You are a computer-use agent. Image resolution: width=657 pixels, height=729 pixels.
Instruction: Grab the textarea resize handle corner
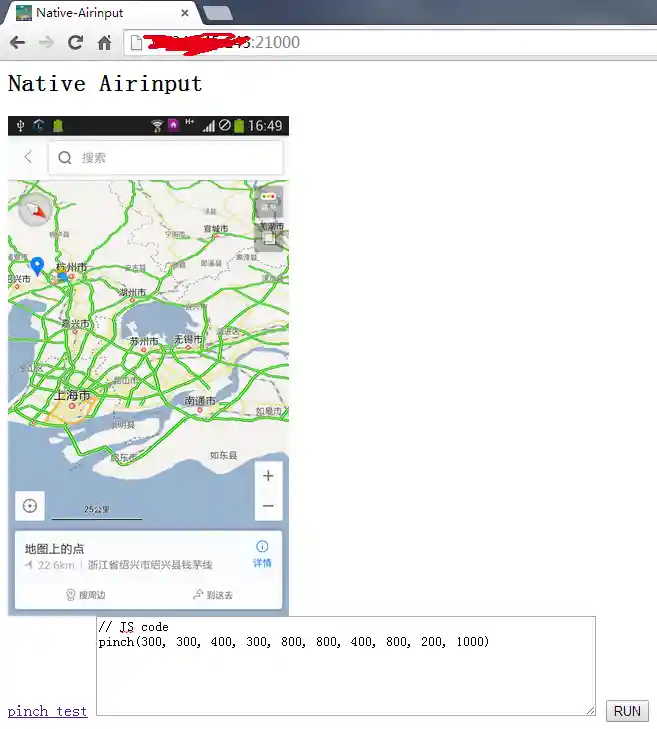pyautogui.click(x=591, y=710)
